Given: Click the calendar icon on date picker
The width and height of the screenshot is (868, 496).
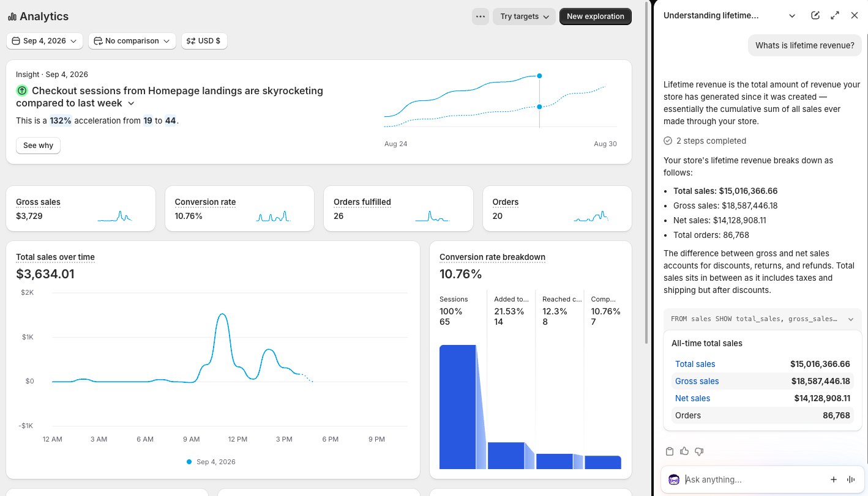Looking at the screenshot, I should (x=16, y=41).
